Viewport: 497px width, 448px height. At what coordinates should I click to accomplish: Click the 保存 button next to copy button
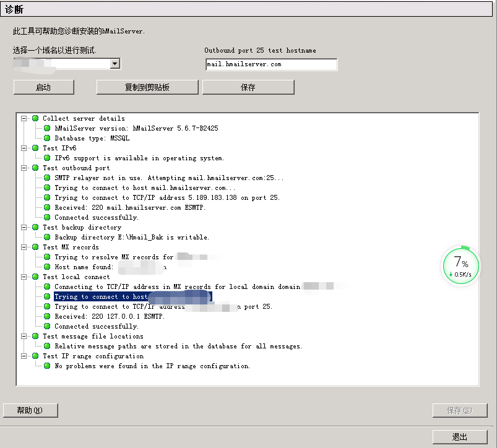point(248,87)
